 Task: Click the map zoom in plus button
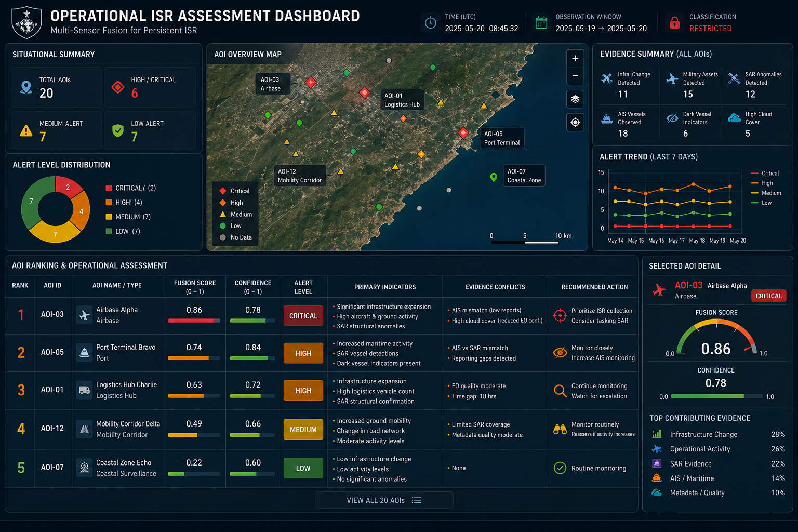(x=575, y=59)
